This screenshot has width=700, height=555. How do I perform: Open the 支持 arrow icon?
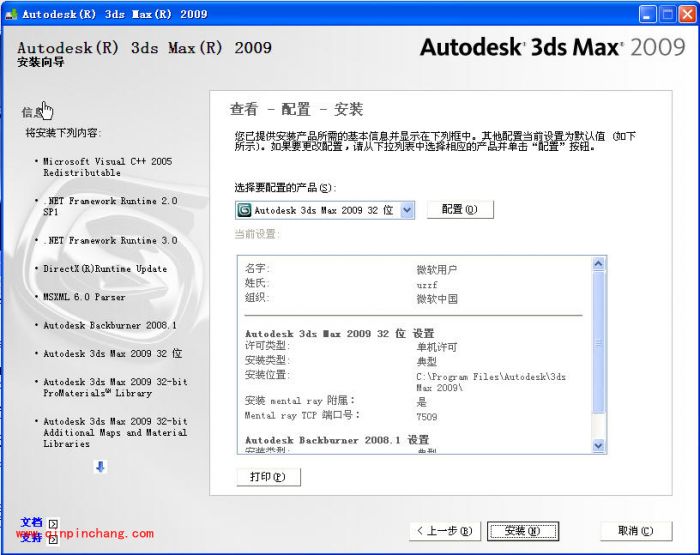(x=53, y=539)
